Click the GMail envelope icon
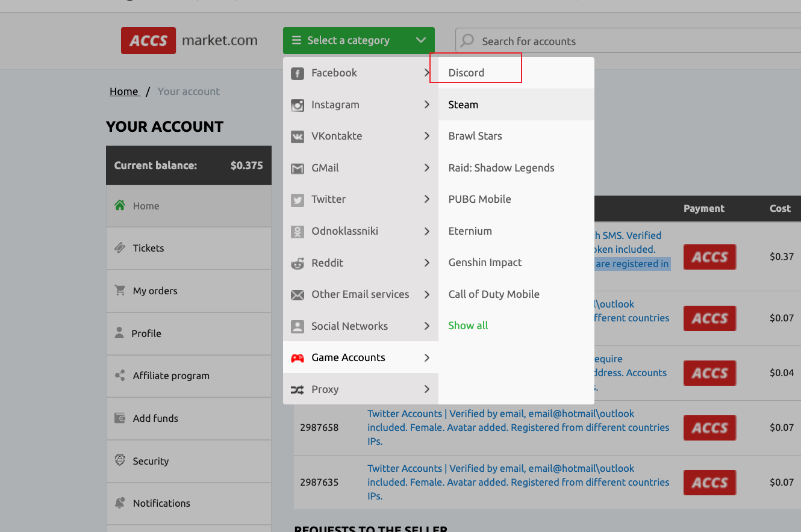801x532 pixels. (298, 169)
